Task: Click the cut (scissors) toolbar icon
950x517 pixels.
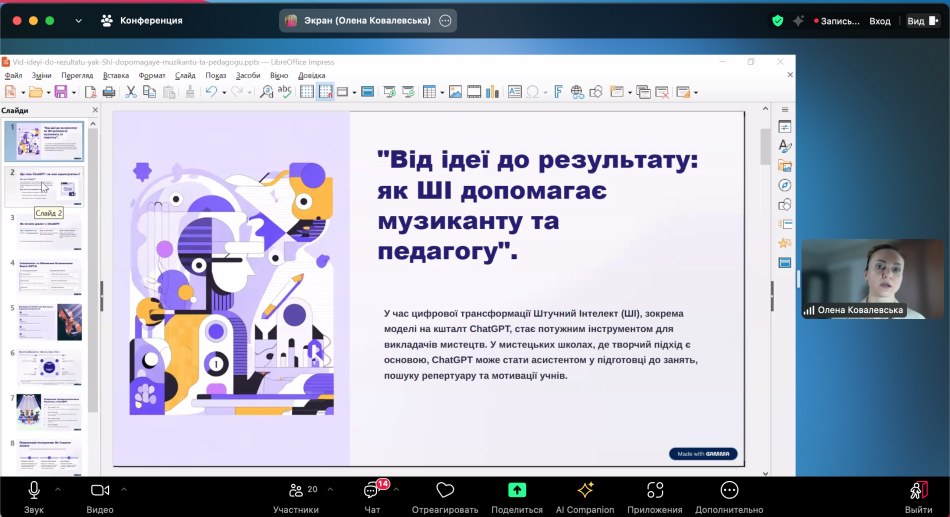Action: 130,92
